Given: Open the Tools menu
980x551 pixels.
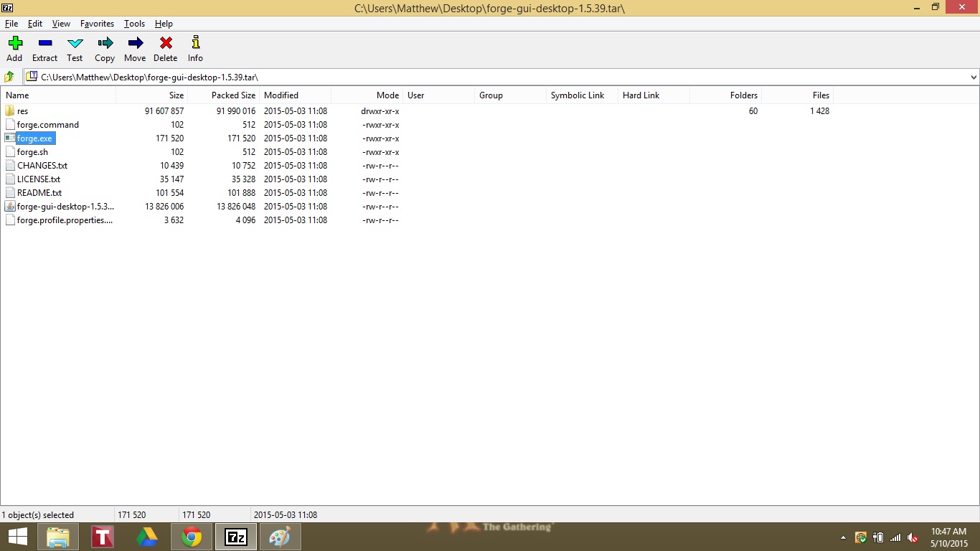Looking at the screenshot, I should point(134,24).
